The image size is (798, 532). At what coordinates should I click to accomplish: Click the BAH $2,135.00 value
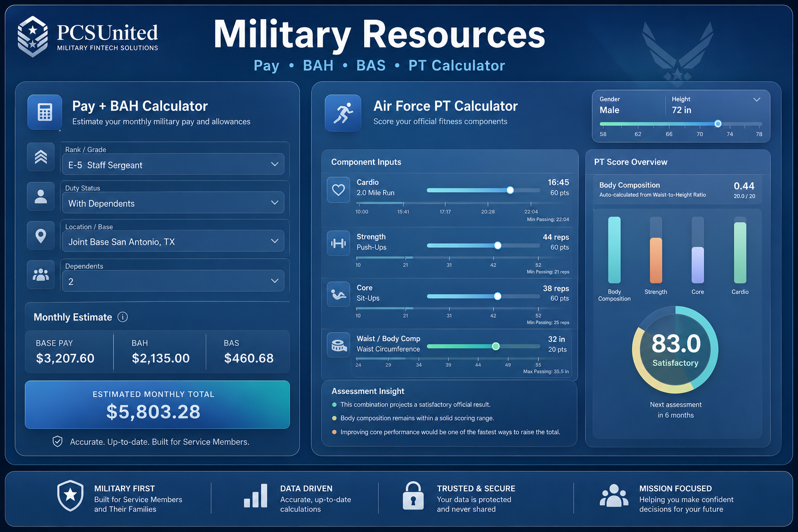pyautogui.click(x=161, y=358)
